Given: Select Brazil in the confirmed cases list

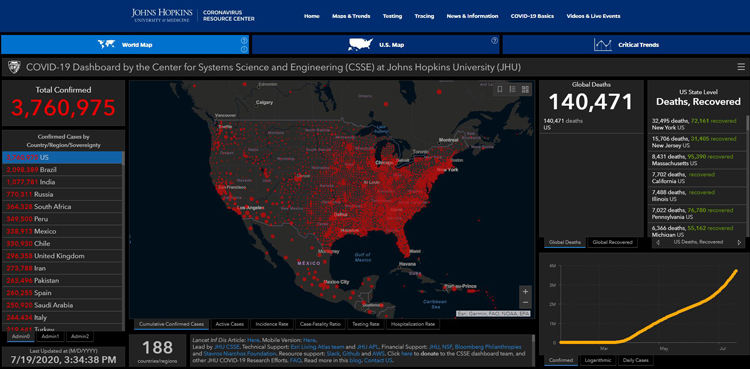Looking at the screenshot, I should coord(62,170).
